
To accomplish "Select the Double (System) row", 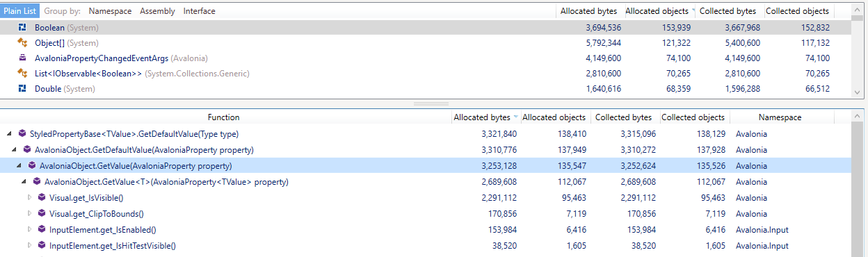I will tap(426, 89).
